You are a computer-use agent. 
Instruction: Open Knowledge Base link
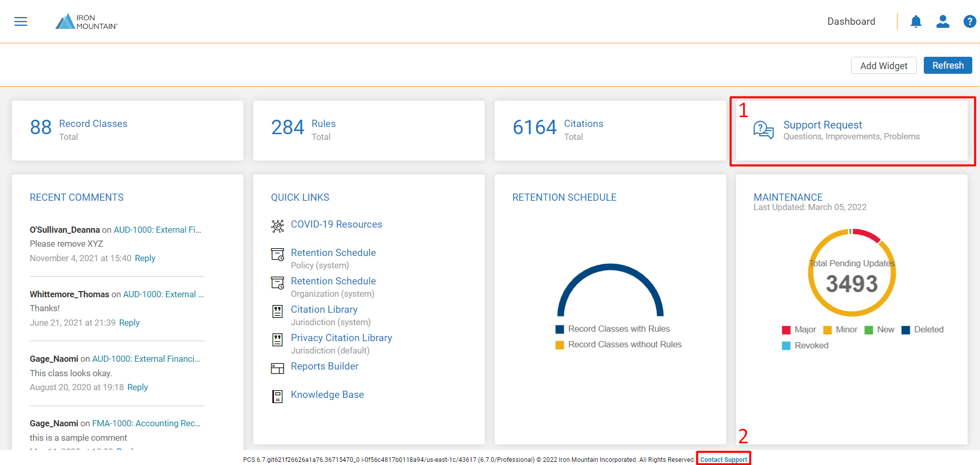pyautogui.click(x=327, y=395)
